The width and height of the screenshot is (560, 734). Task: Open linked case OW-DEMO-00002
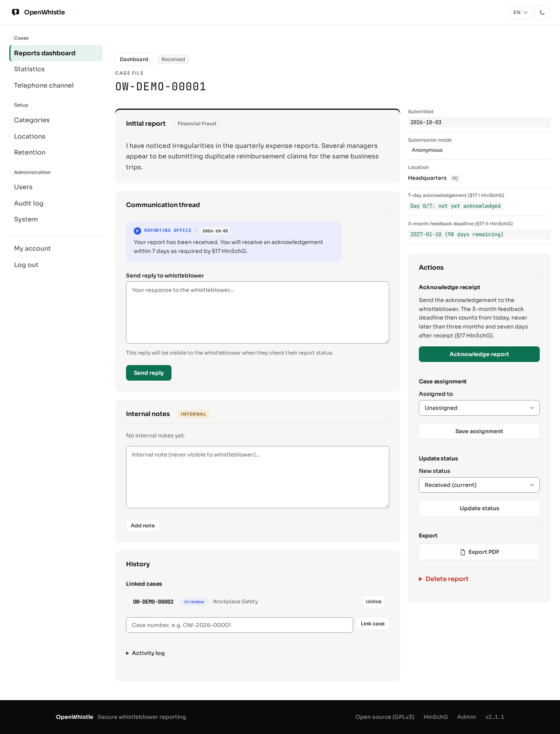click(153, 602)
